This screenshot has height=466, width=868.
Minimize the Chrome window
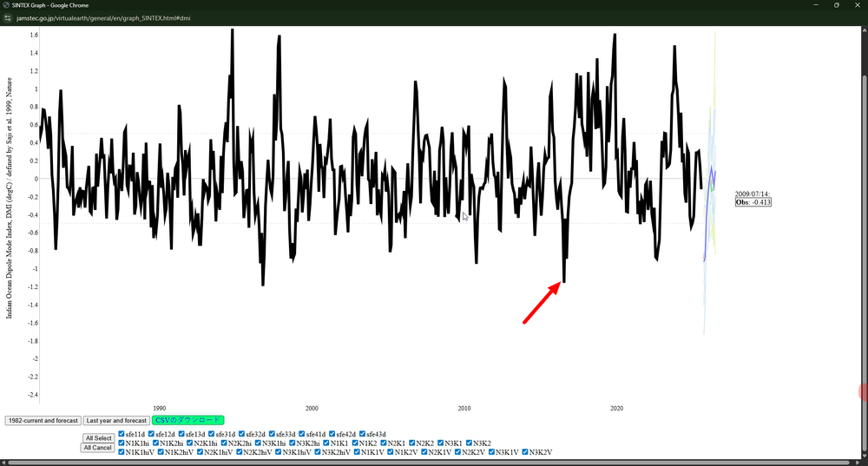tap(815, 5)
